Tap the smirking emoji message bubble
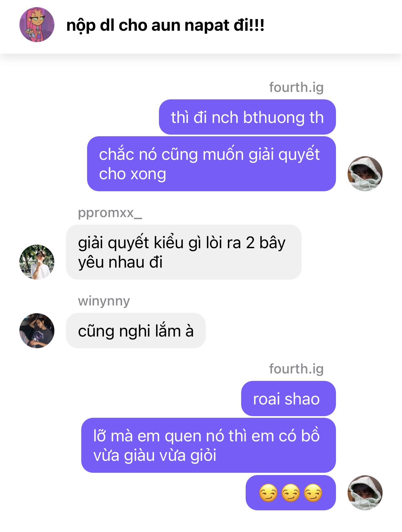This screenshot has width=402, height=532. pyautogui.click(x=291, y=493)
